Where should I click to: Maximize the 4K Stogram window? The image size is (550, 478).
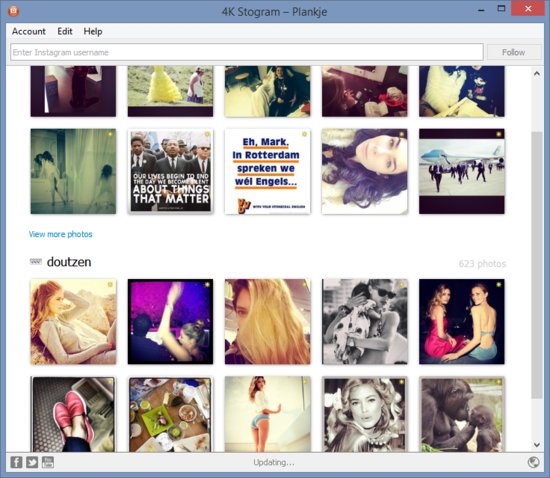click(x=502, y=9)
